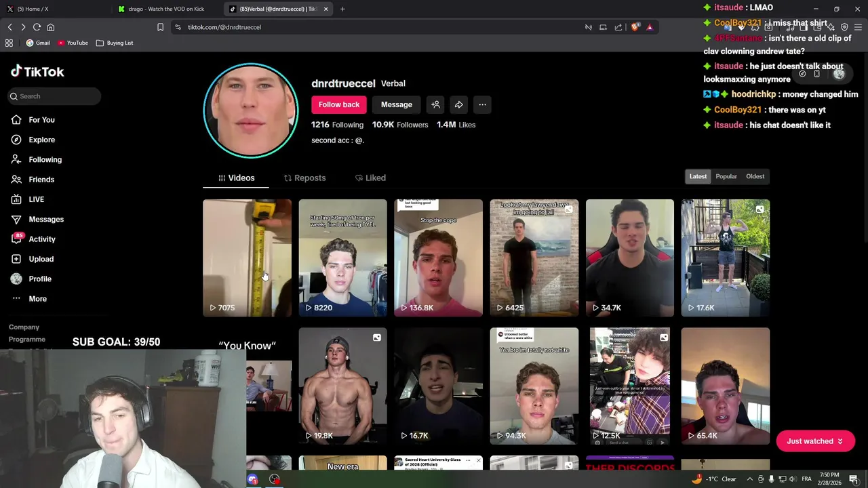The width and height of the screenshot is (868, 488).
Task: Click the Follow back button
Action: click(339, 104)
